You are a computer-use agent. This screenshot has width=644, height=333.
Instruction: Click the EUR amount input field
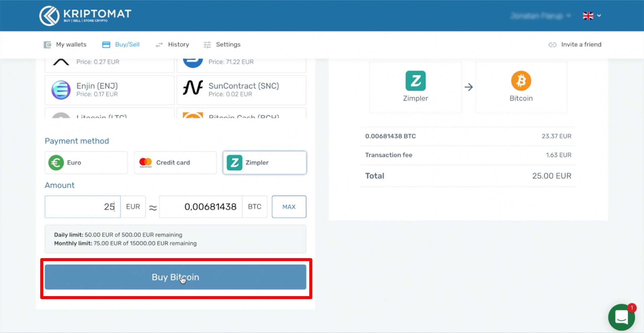tap(83, 207)
